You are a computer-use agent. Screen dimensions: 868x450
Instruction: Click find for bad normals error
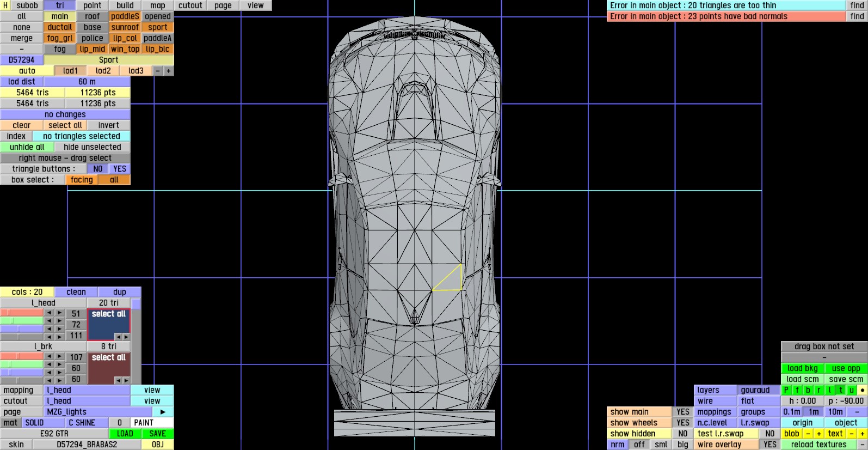pos(857,16)
